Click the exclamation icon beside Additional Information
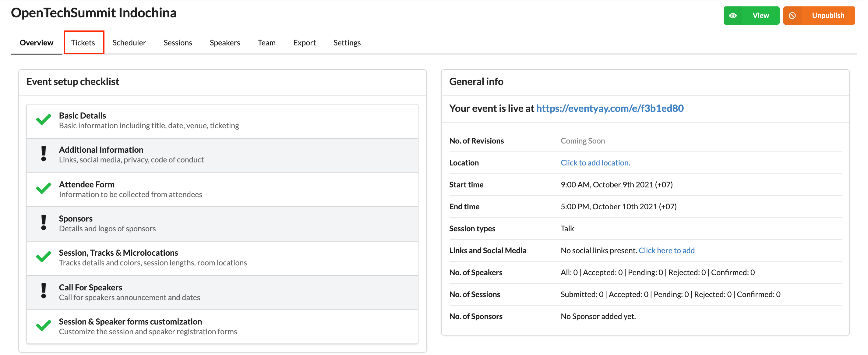The image size is (868, 355). click(x=44, y=154)
